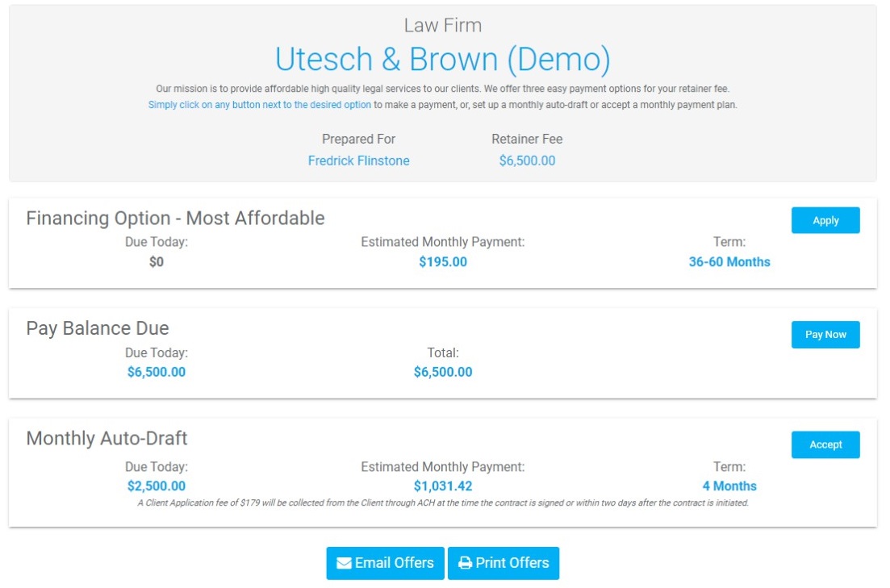Click the Print Offers button label
The image size is (890, 588).
tap(512, 563)
